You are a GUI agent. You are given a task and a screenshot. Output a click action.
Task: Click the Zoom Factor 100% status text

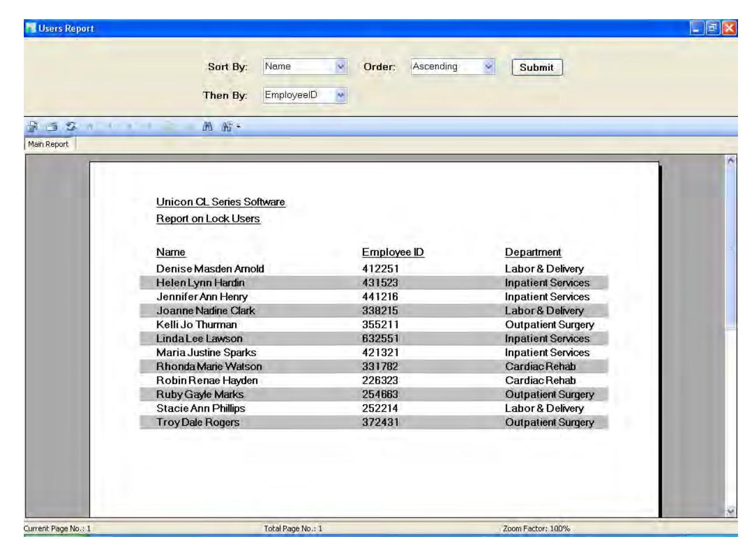(537, 528)
